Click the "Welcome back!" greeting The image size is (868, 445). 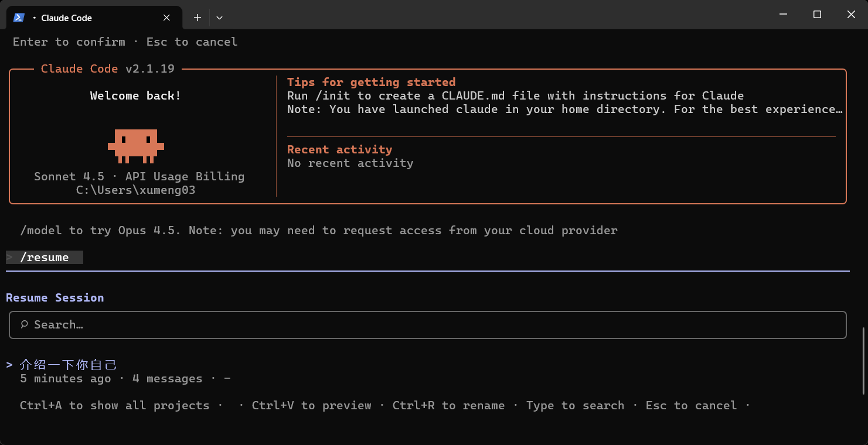(136, 95)
